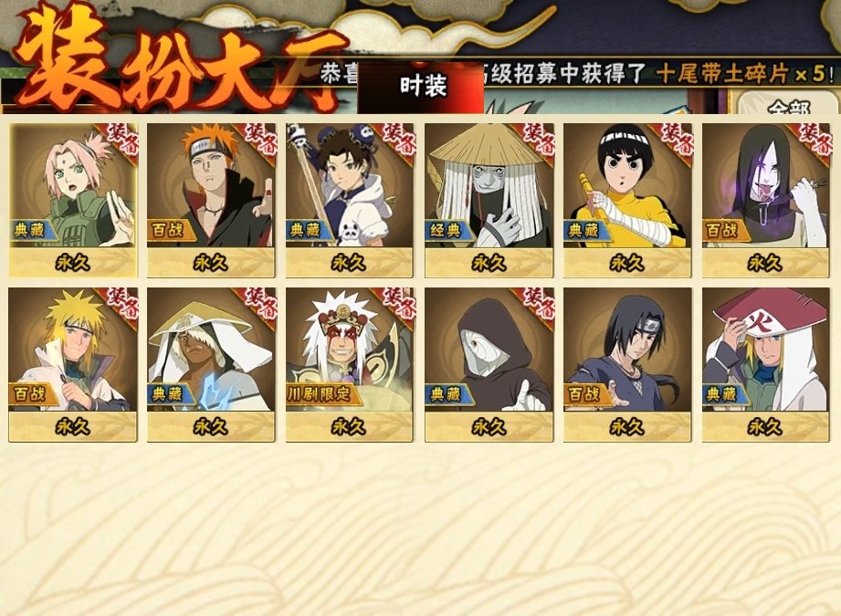
Task: Pick Itachi 百战 costume card
Action: coord(627,364)
